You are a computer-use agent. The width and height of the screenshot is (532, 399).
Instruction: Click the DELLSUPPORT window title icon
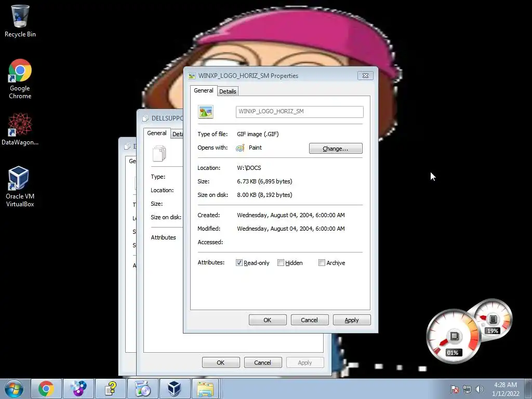(145, 118)
